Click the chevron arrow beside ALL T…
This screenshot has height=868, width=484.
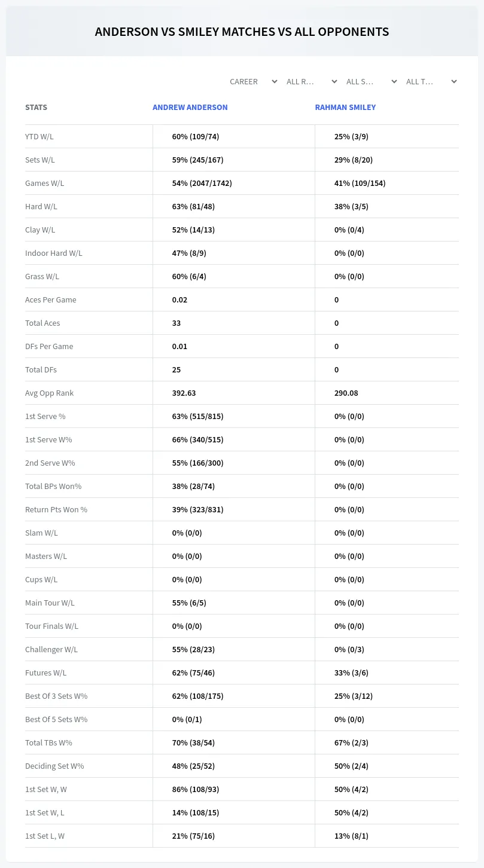454,82
